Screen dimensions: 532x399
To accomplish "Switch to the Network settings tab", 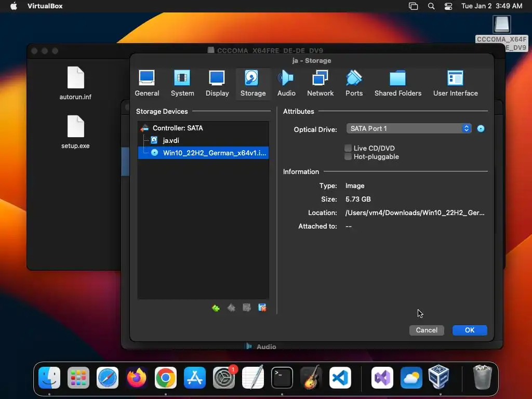I will tap(320, 84).
